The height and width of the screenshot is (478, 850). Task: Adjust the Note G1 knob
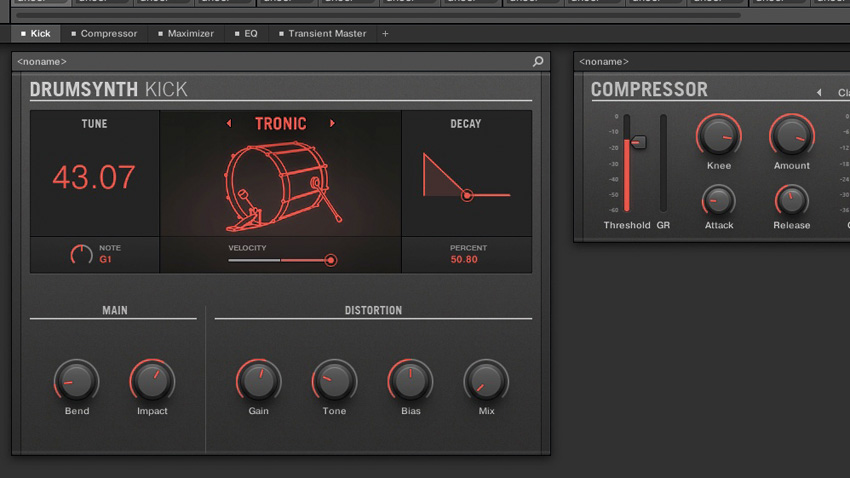coord(81,254)
